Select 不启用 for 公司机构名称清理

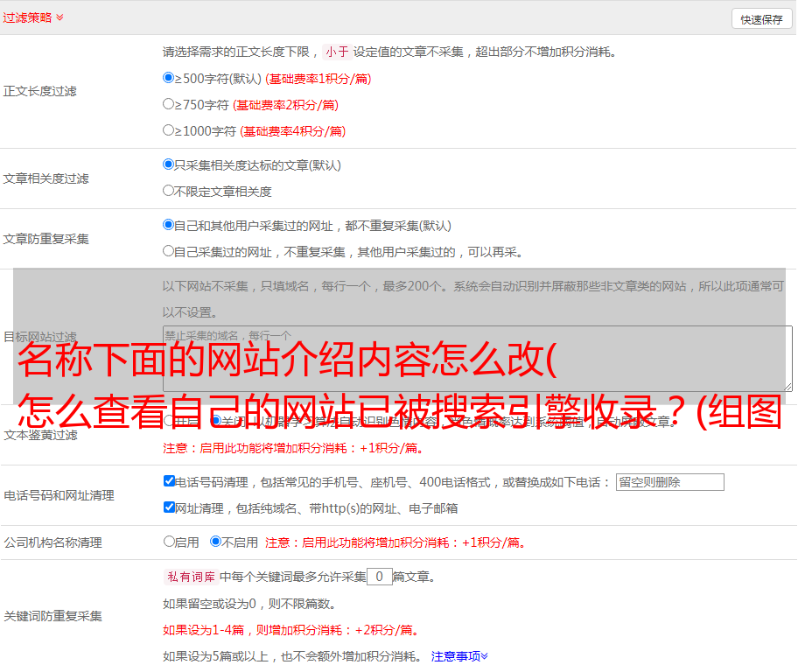coord(215,542)
